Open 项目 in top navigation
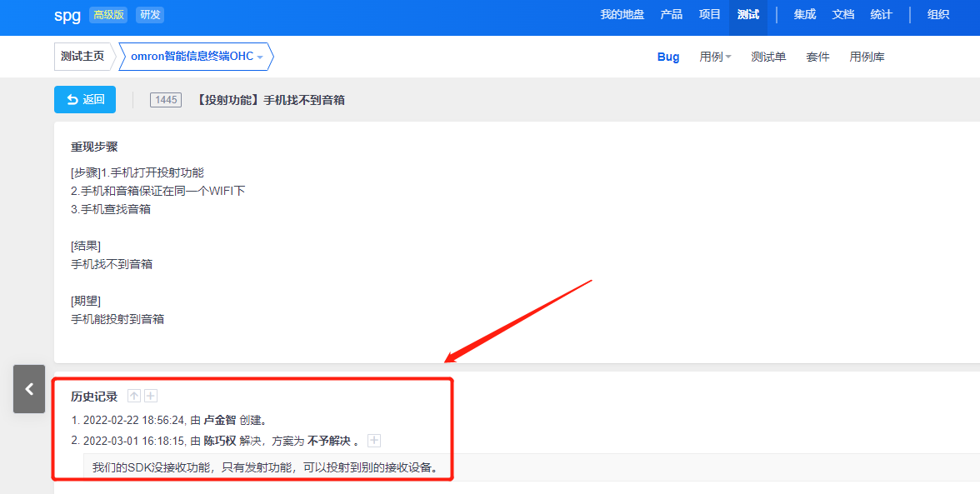 point(709,15)
